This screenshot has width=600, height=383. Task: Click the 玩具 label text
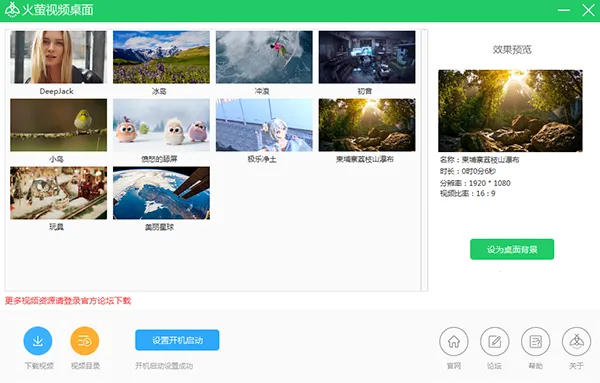click(x=56, y=227)
